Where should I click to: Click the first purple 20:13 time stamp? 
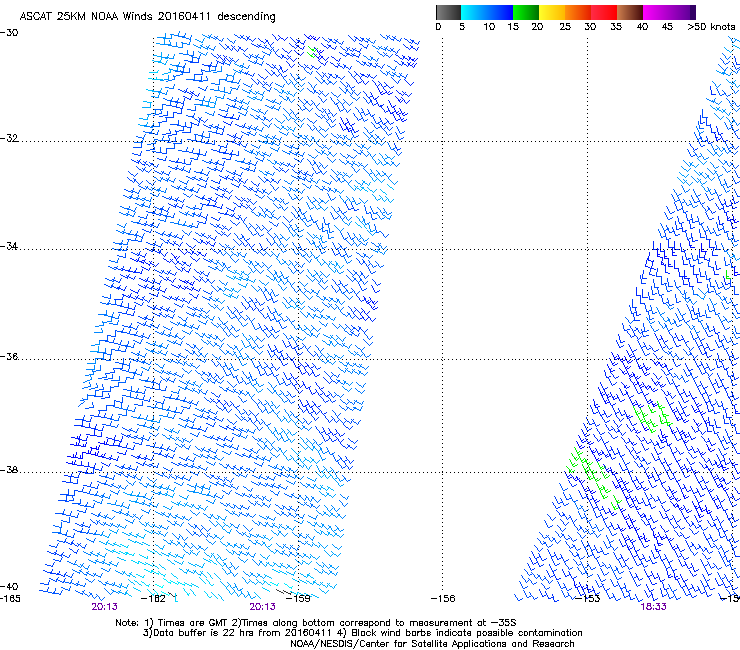[x=104, y=607]
